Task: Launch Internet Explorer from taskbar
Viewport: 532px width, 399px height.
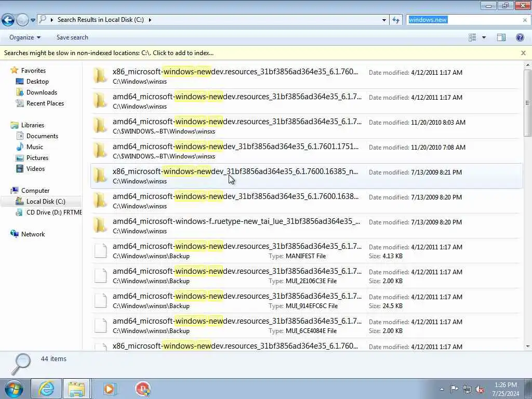Action: tap(46, 389)
